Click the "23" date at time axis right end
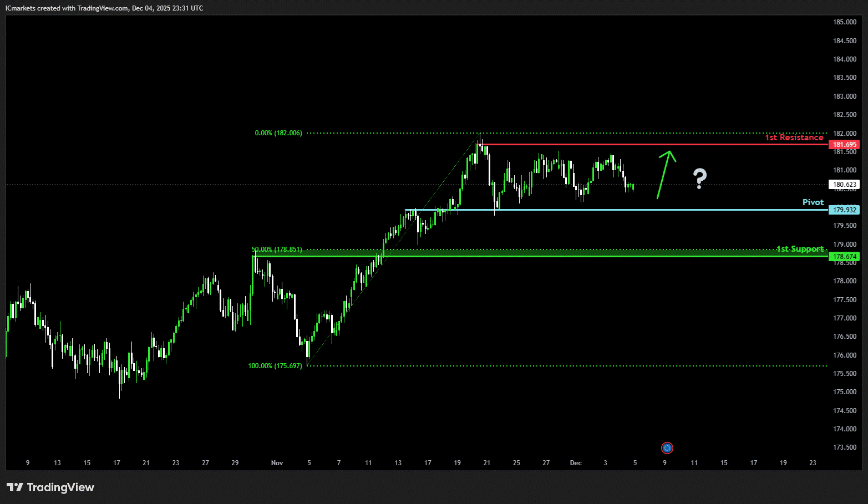The image size is (868, 504). pyautogui.click(x=813, y=463)
